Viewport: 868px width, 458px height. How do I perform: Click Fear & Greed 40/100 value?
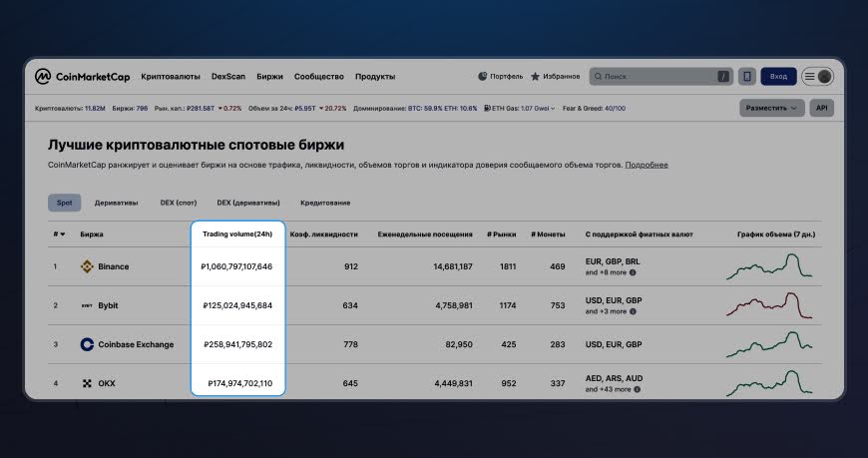click(615, 109)
